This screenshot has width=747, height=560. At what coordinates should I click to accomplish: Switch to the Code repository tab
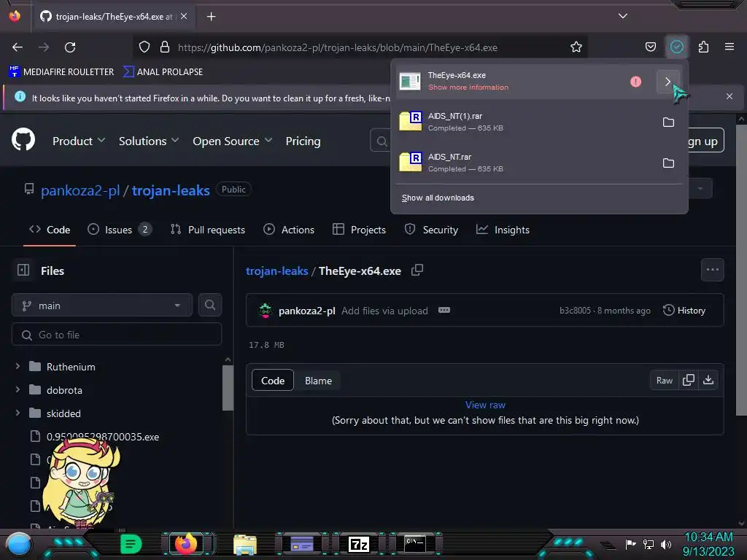50,230
